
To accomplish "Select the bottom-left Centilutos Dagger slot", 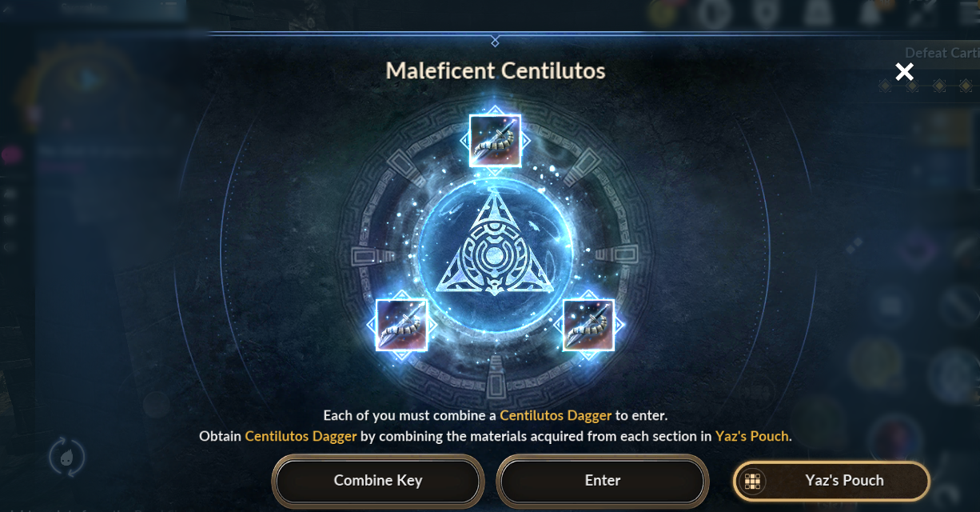I will [401, 325].
